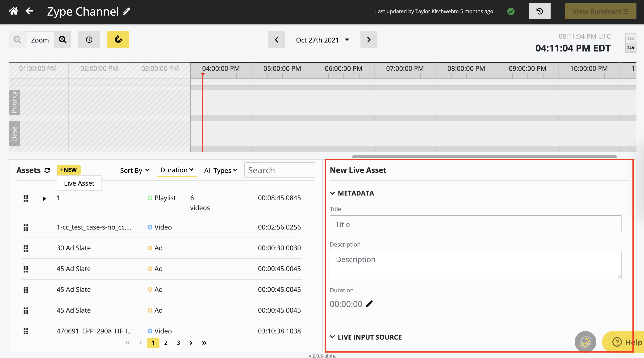Open View Rundown
The width and height of the screenshot is (644, 358).
[x=600, y=11]
